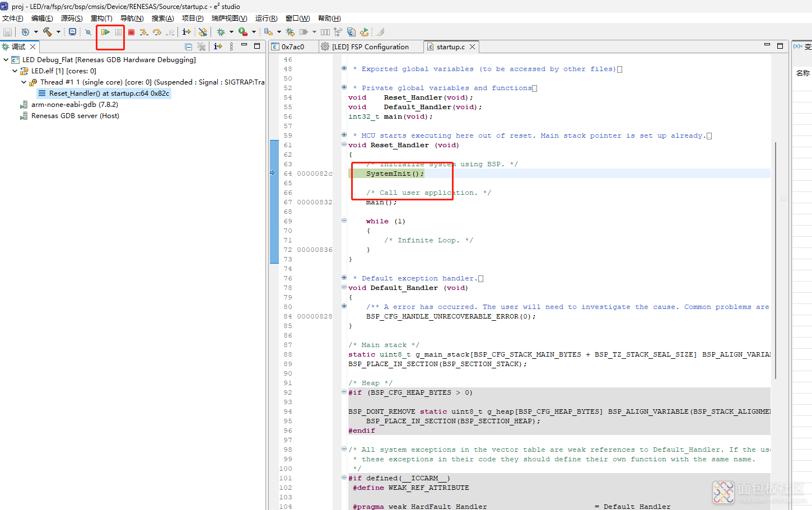Screen dimensions: 812x510
Task: Collapse the Reset_Handler function fold
Action: tap(344, 144)
